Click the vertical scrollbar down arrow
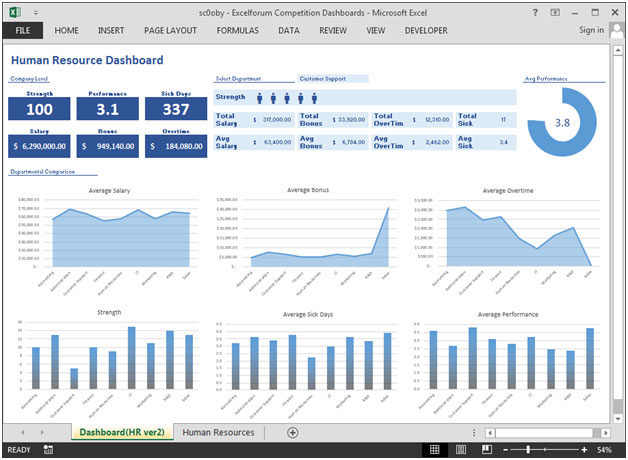Image resolution: width=628 pixels, height=460 pixels. [x=618, y=419]
